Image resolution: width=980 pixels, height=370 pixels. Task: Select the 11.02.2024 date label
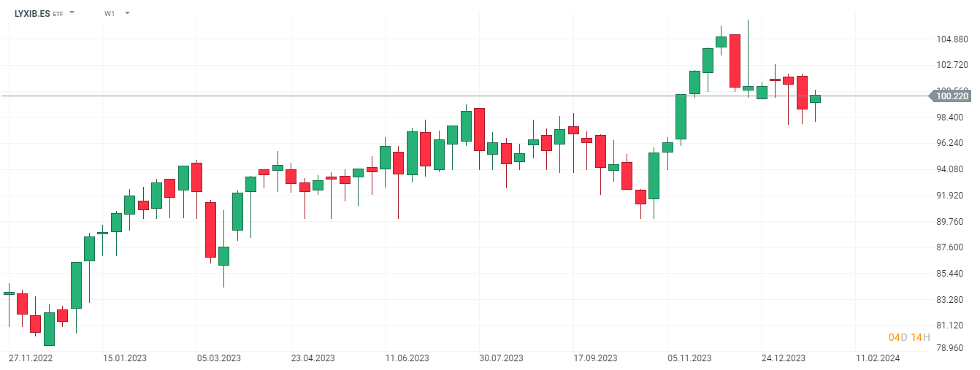tap(877, 358)
